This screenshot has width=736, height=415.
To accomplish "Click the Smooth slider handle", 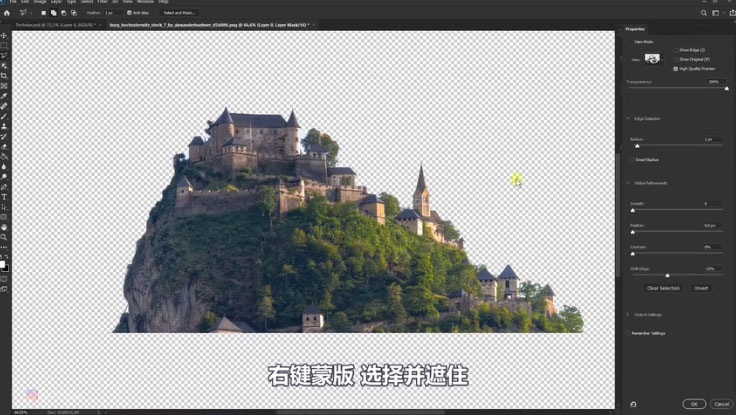I will [633, 210].
